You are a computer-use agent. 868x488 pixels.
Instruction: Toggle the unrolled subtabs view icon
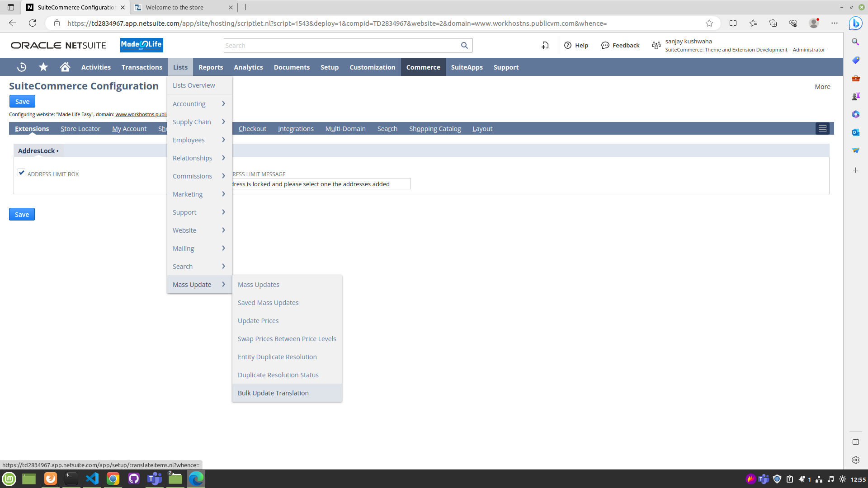tap(822, 129)
